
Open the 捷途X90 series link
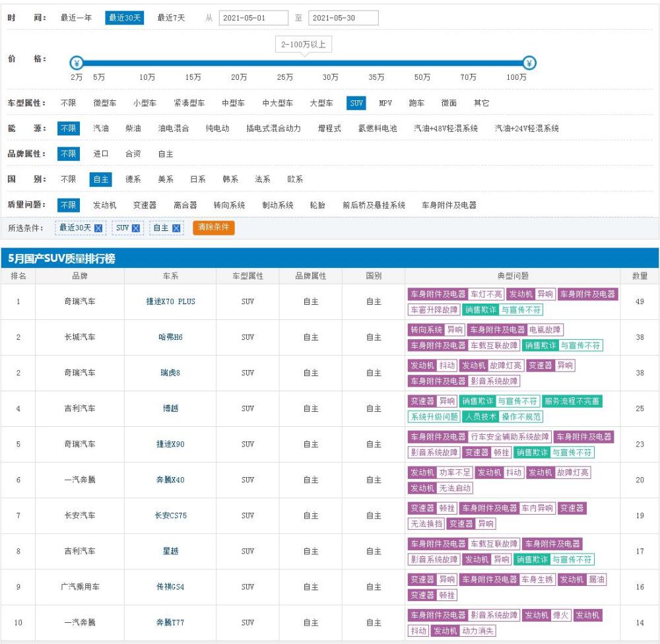(x=170, y=444)
